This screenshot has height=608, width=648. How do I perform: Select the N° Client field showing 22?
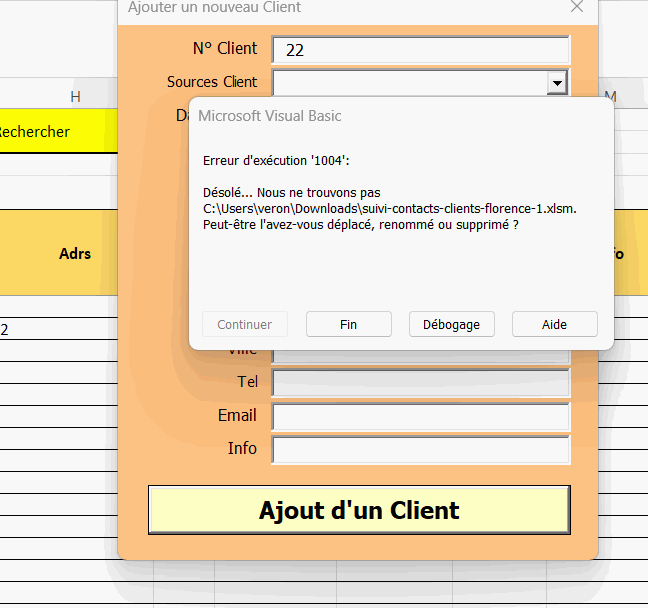(420, 49)
